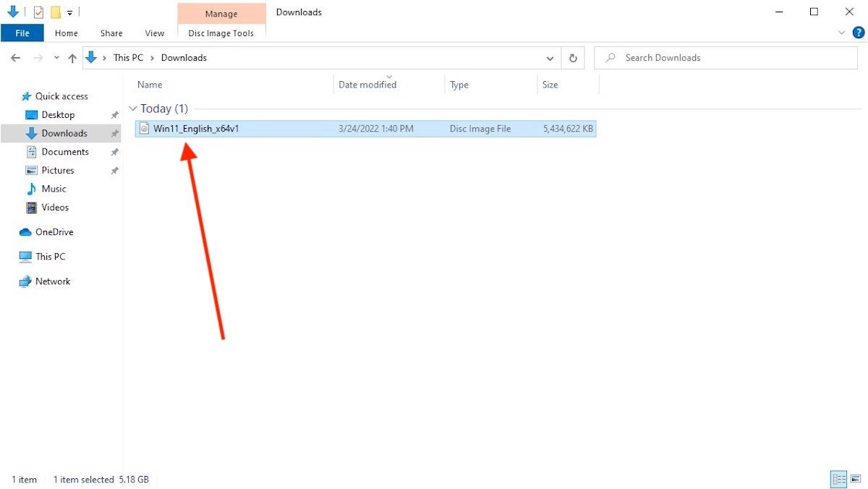Image resolution: width=868 pixels, height=489 pixels.
Task: Click the Forward navigation arrow
Action: click(38, 58)
